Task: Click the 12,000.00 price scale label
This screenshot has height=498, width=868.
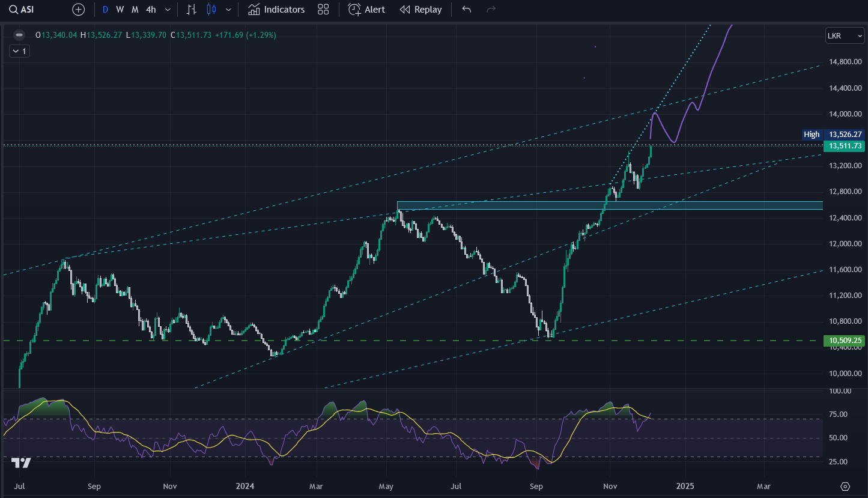Action: [846, 244]
